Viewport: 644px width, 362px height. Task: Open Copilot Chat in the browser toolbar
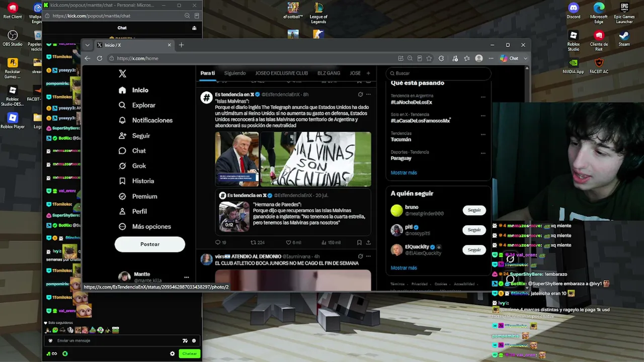pyautogui.click(x=509, y=58)
